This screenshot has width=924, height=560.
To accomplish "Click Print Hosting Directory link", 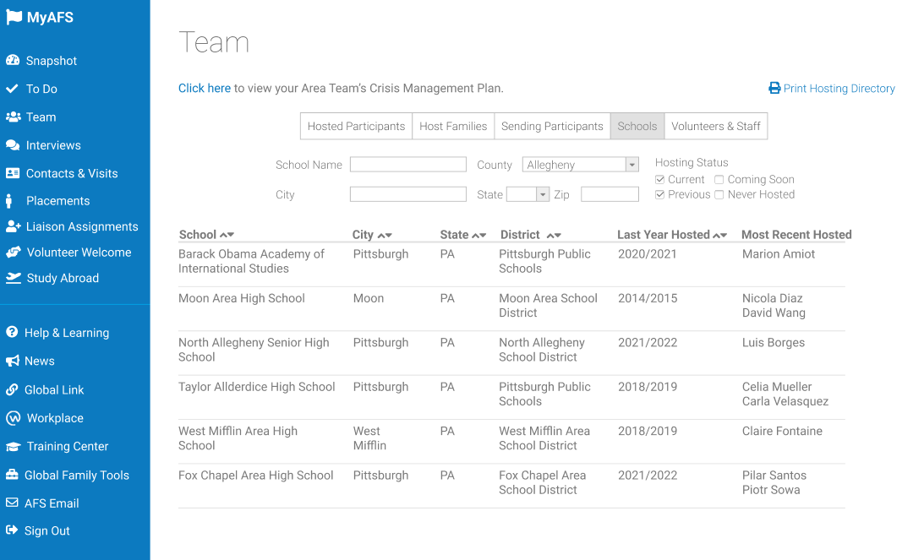I will tap(839, 89).
